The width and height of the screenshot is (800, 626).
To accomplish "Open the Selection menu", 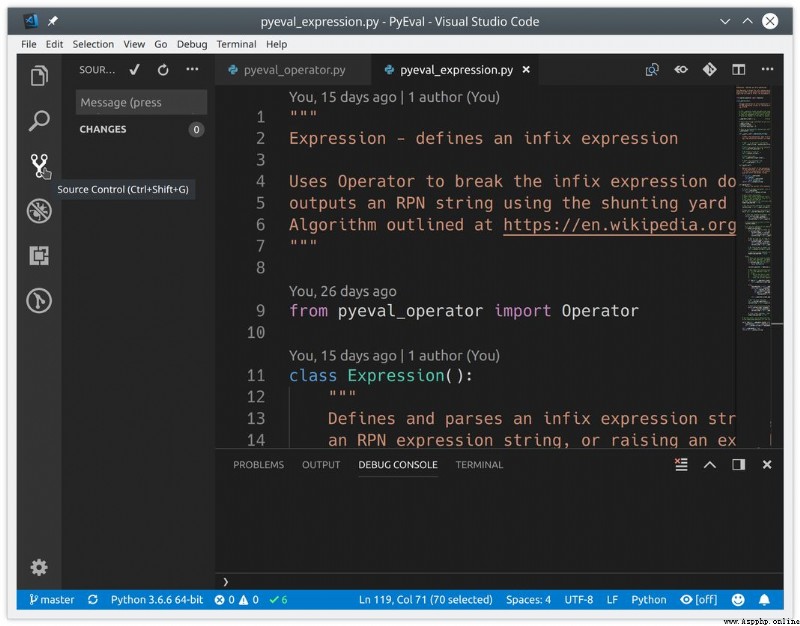I will (x=93, y=44).
